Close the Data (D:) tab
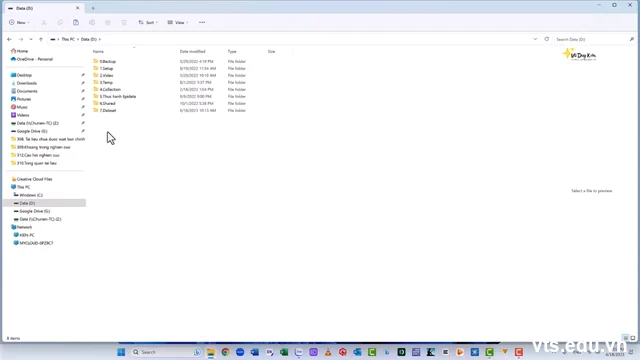Viewport: 640px width, 360px height. point(78,8)
